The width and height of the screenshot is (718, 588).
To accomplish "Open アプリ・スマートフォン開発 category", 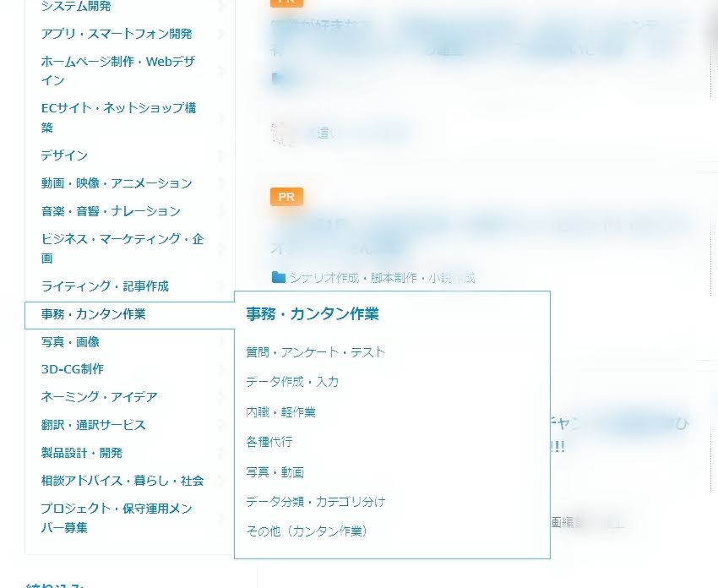I will pyautogui.click(x=117, y=34).
